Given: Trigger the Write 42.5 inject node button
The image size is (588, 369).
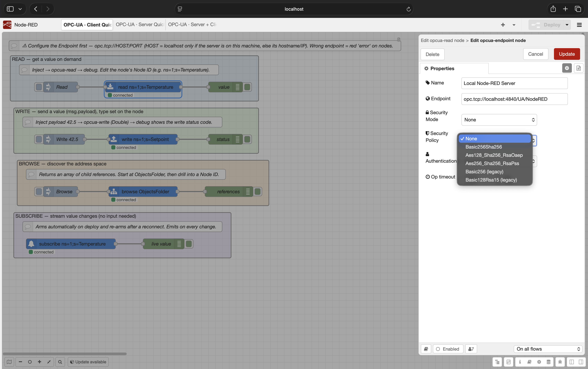Looking at the screenshot, I should pos(39,139).
